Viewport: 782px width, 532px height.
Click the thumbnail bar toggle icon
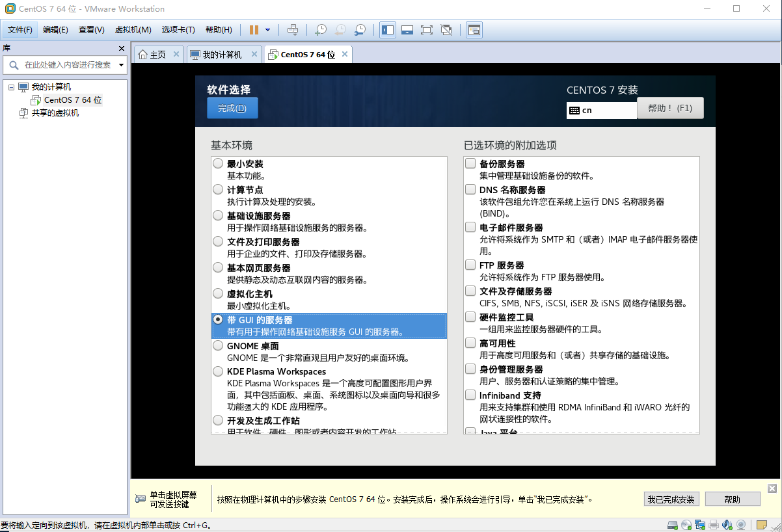click(x=407, y=30)
